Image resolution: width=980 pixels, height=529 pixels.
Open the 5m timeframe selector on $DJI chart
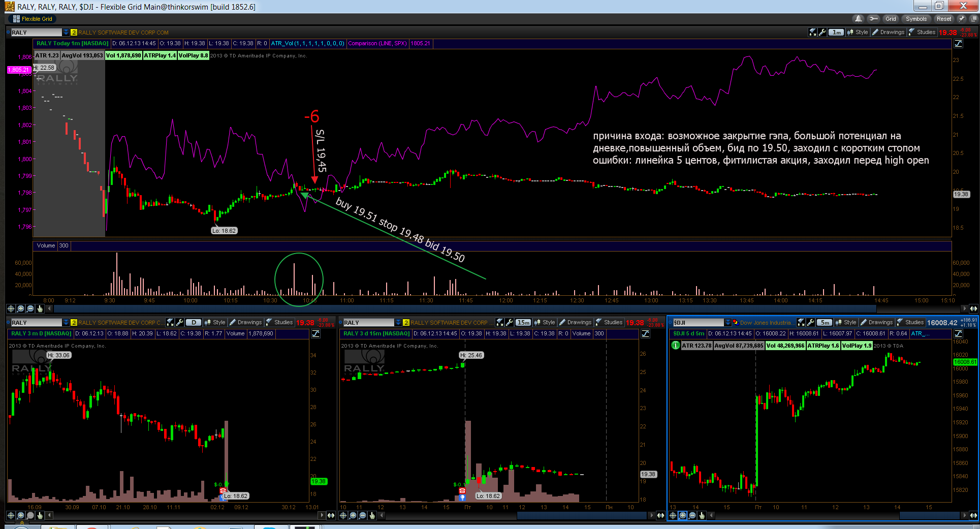pyautogui.click(x=825, y=322)
